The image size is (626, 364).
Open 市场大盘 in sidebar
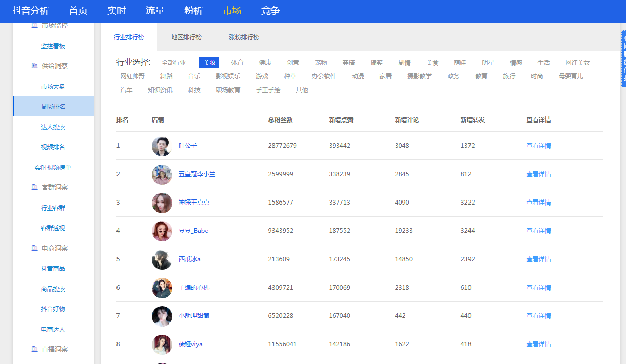click(x=53, y=87)
